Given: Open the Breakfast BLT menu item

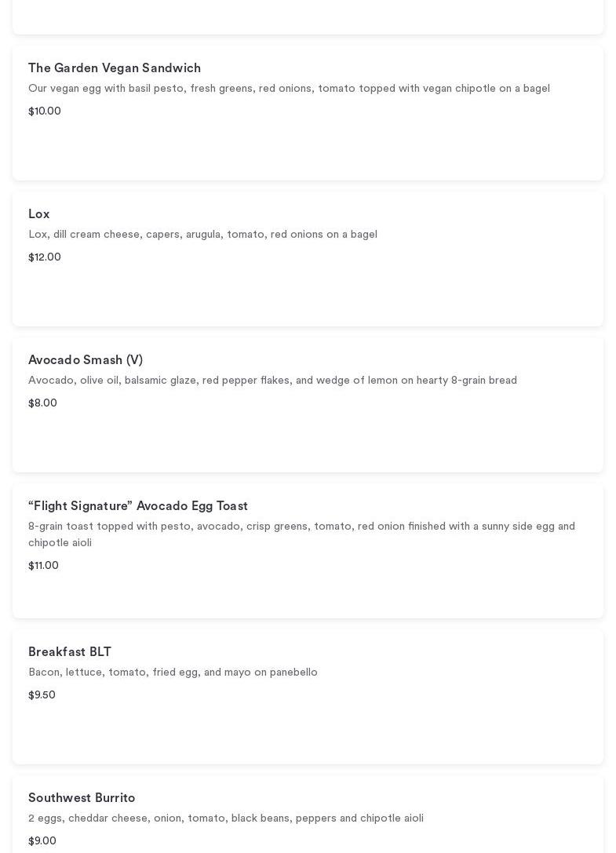Looking at the screenshot, I should [x=70, y=652].
